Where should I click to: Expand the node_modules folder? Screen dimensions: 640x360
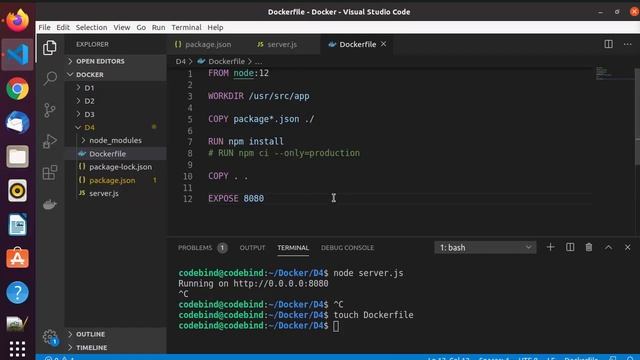(x=116, y=140)
